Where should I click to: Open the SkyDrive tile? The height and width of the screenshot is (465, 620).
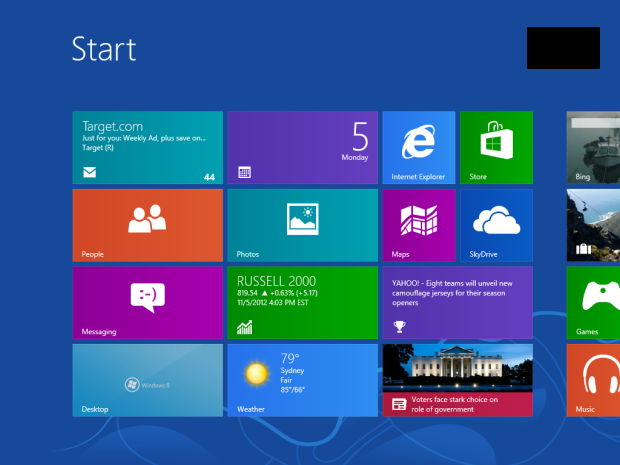(496, 225)
